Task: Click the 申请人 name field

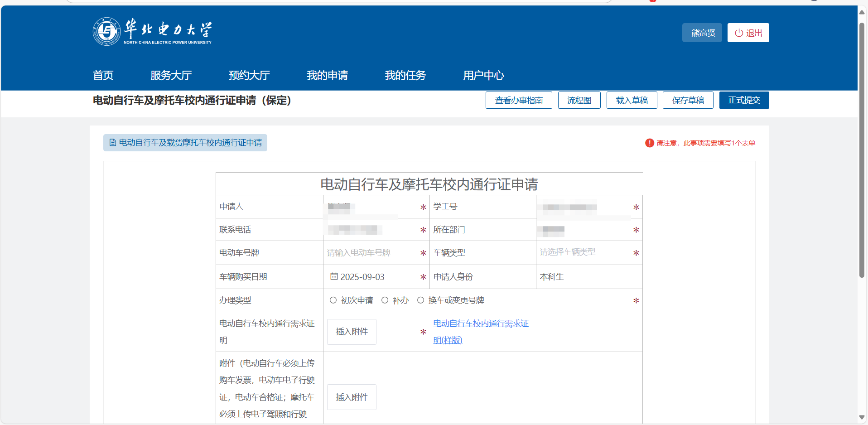Action: pyautogui.click(x=371, y=207)
